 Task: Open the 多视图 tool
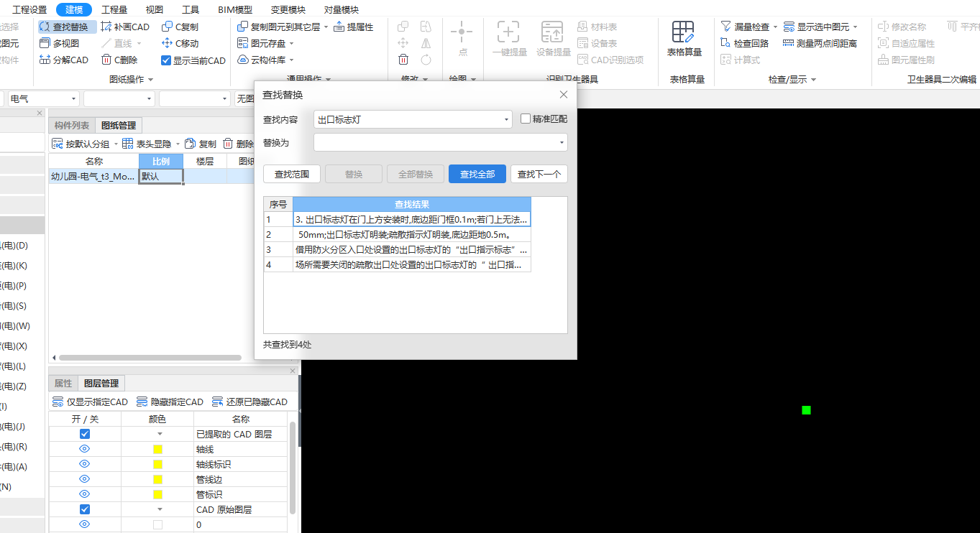67,42
